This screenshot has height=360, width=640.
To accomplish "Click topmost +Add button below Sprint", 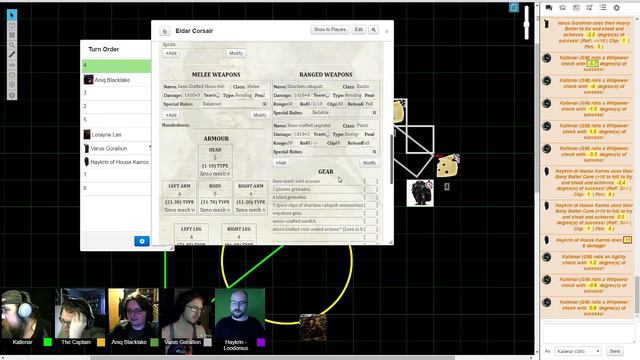I will pos(171,53).
